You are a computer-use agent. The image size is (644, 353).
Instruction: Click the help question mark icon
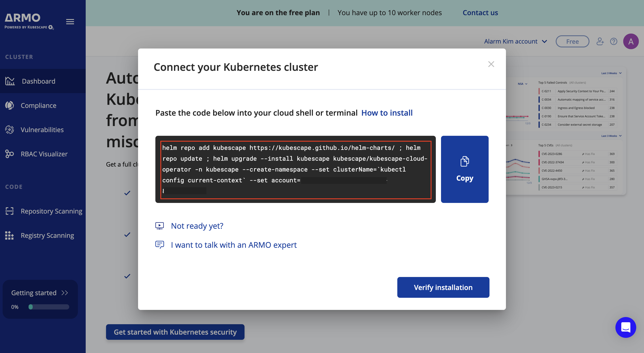613,41
